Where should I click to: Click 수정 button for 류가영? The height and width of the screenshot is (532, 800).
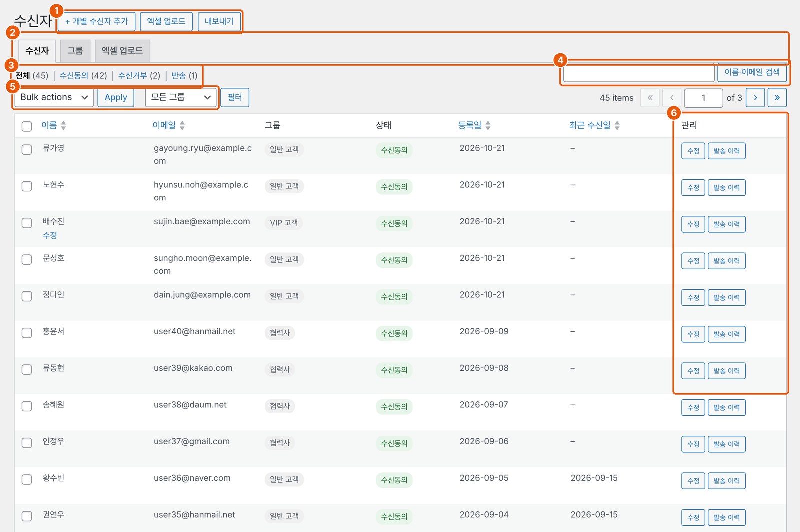pos(693,151)
